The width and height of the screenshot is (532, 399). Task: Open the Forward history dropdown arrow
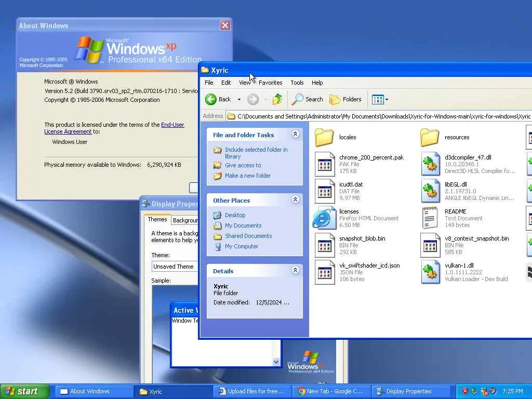tap(265, 99)
